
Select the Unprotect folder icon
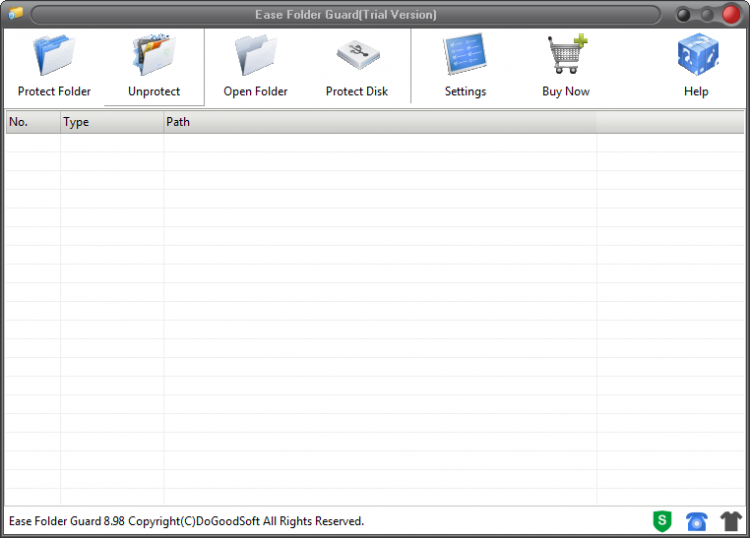pos(154,55)
